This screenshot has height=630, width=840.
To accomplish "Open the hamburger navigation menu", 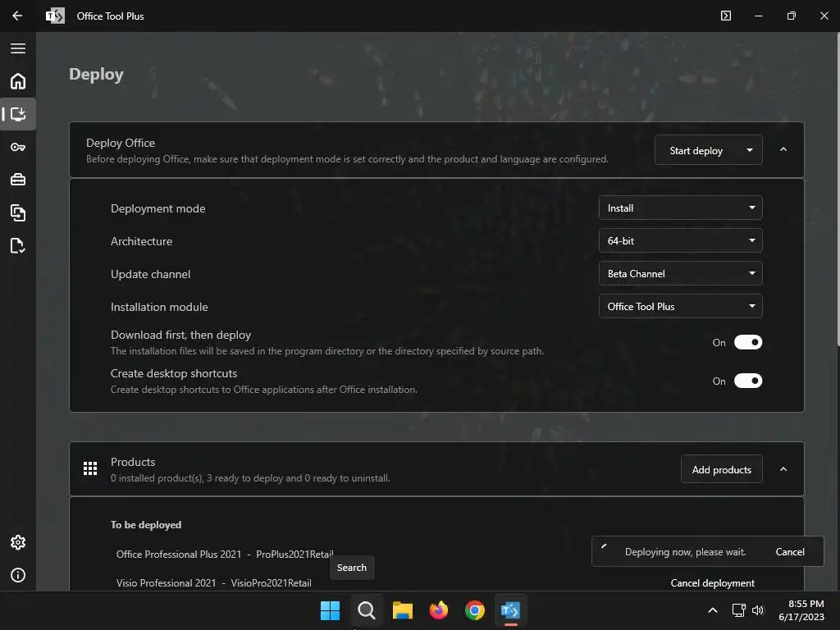I will click(x=18, y=48).
